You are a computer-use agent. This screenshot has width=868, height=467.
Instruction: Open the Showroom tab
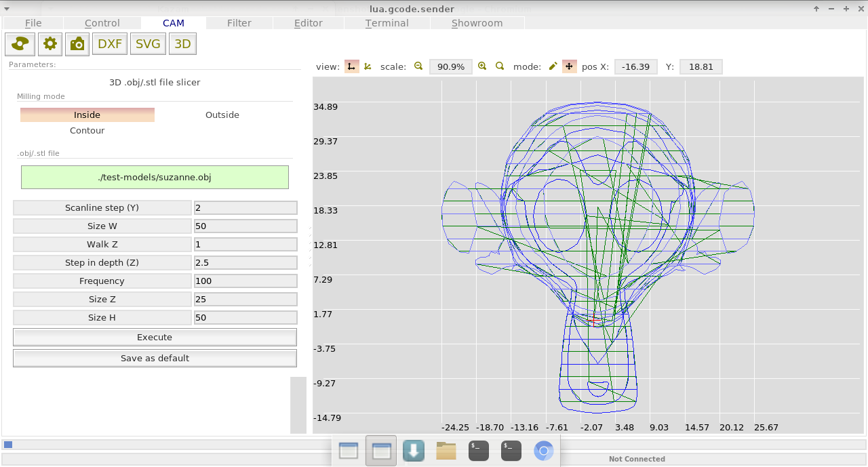point(477,23)
